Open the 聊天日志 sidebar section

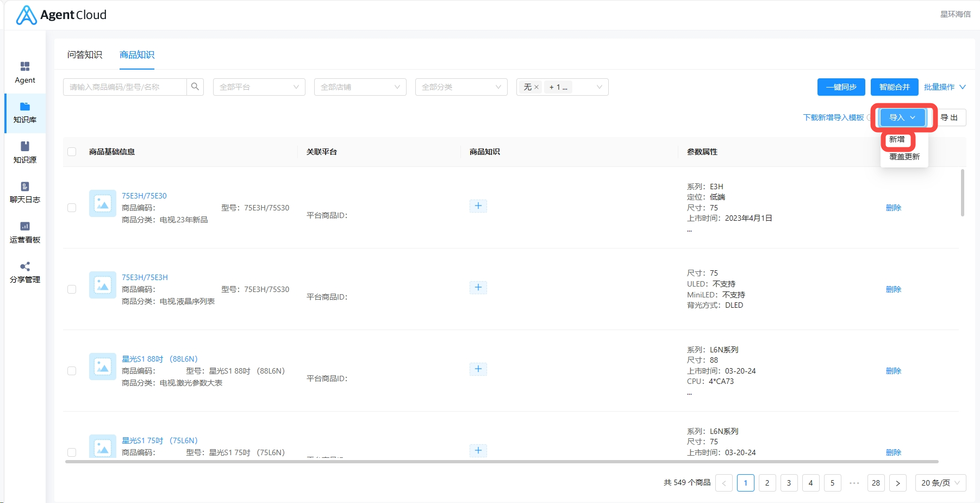(x=25, y=192)
